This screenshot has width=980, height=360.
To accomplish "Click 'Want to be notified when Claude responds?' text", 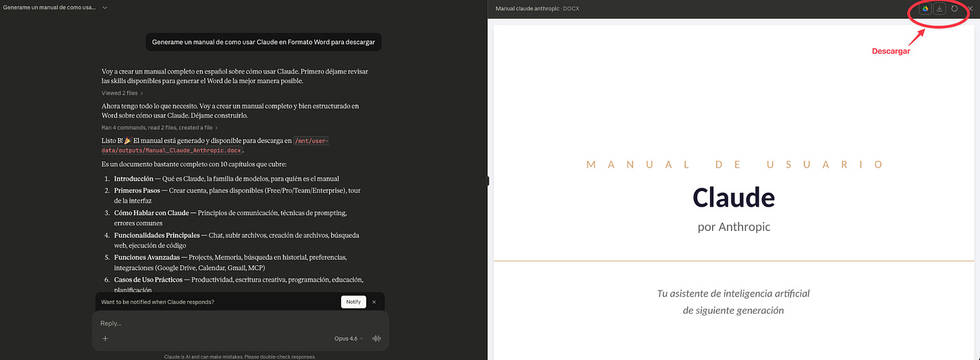I will [157, 302].
